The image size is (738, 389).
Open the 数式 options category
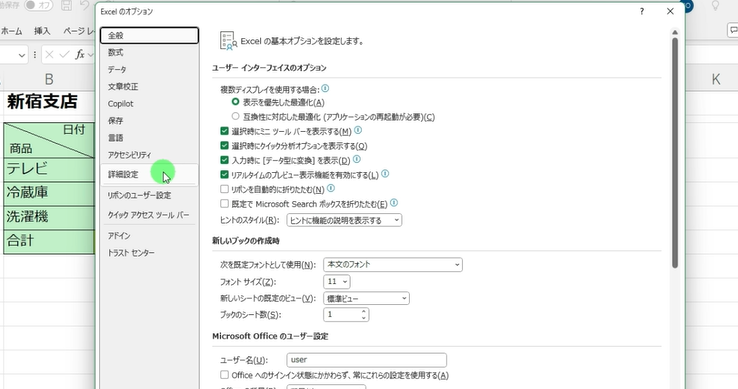pyautogui.click(x=149, y=52)
